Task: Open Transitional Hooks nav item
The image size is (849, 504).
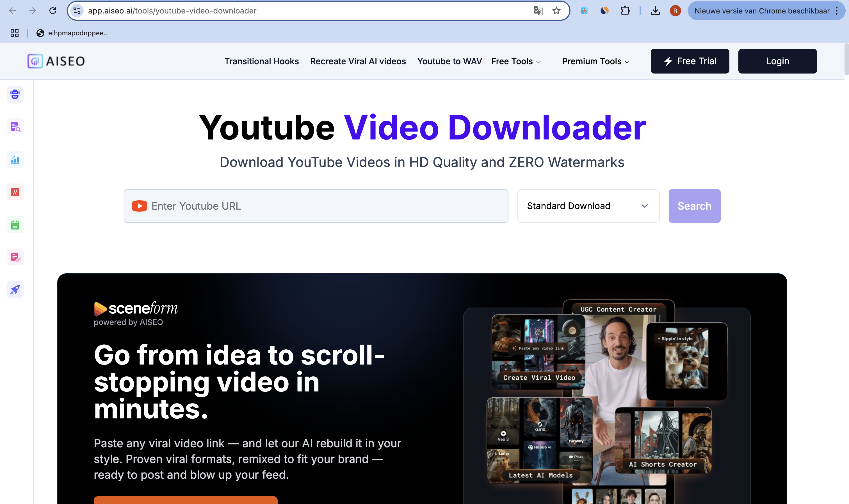Action: coord(262,61)
